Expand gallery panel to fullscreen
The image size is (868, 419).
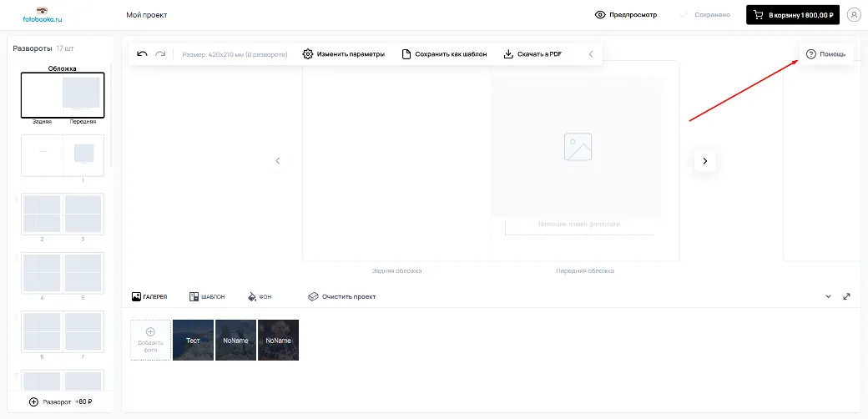846,296
